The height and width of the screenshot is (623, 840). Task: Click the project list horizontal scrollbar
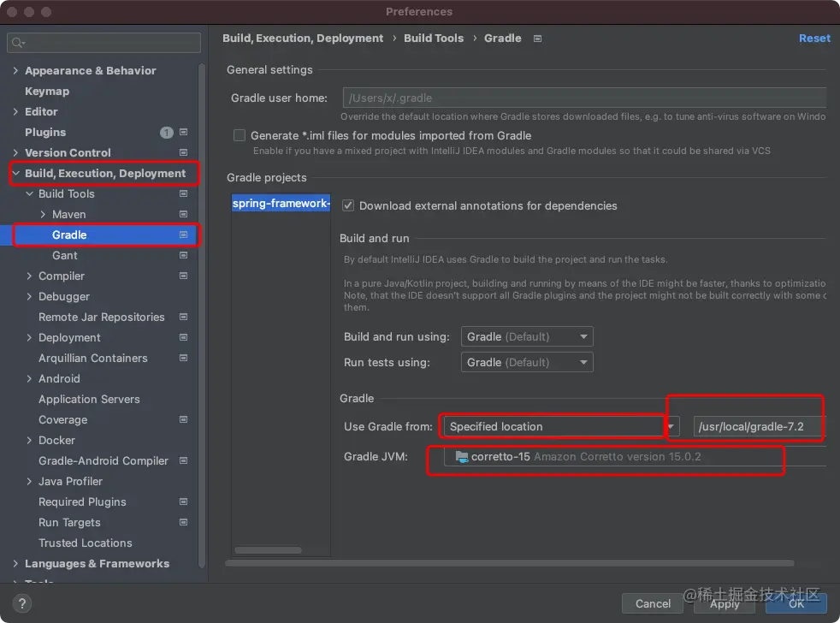268,550
